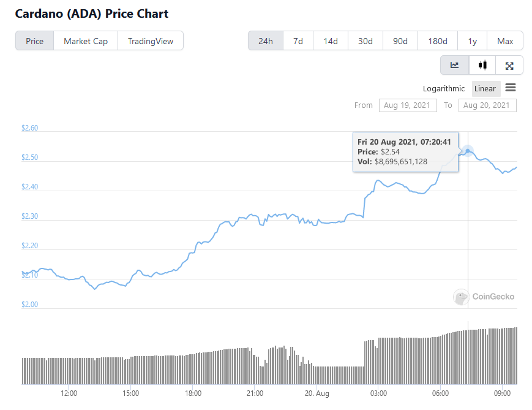Screen dimensions: 532x410
Task: Choose the 14d range
Action: [331, 41]
